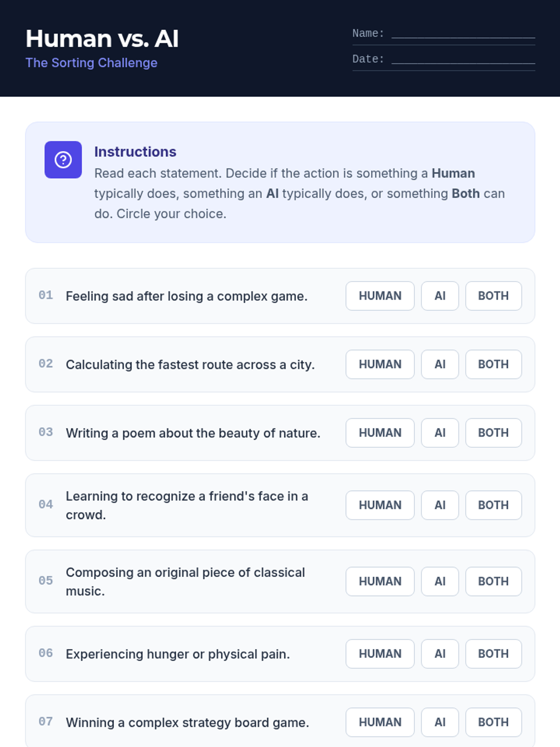This screenshot has height=747, width=560.
Task: Select BOTH for winning strategy board game
Action: [x=493, y=723]
